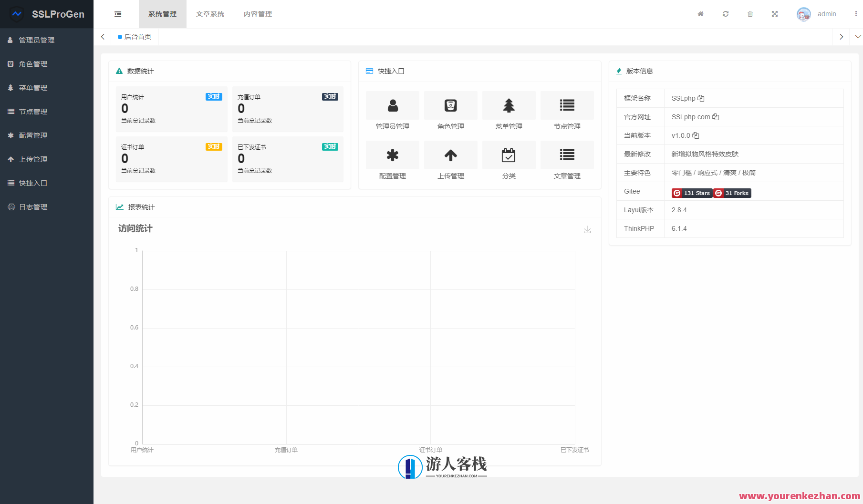Switch to the 文章系统 tab
Image resolution: width=863 pixels, height=504 pixels.
[210, 14]
